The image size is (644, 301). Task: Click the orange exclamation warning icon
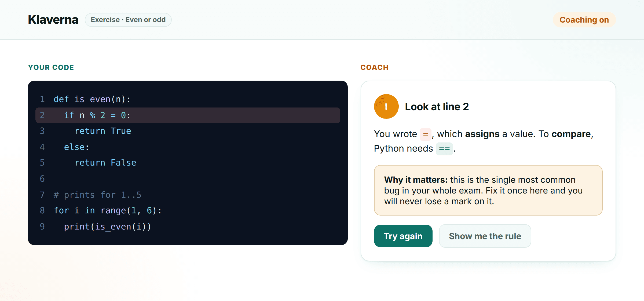[386, 106]
